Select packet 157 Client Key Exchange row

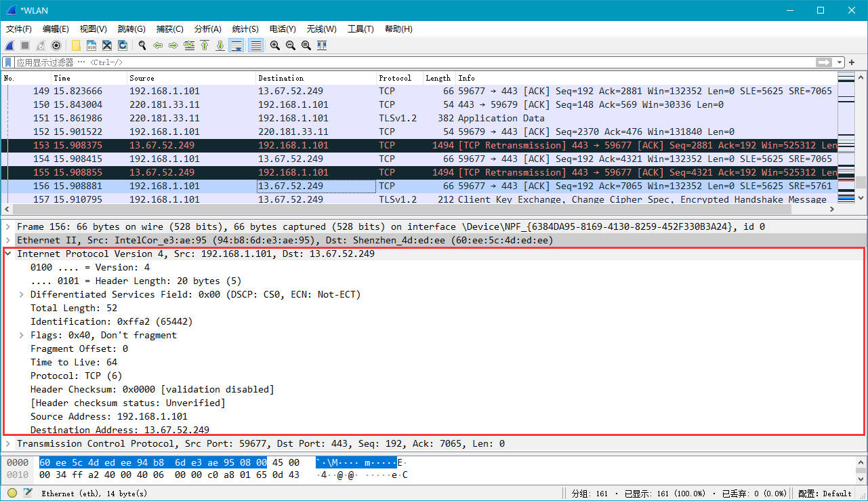[x=419, y=199]
